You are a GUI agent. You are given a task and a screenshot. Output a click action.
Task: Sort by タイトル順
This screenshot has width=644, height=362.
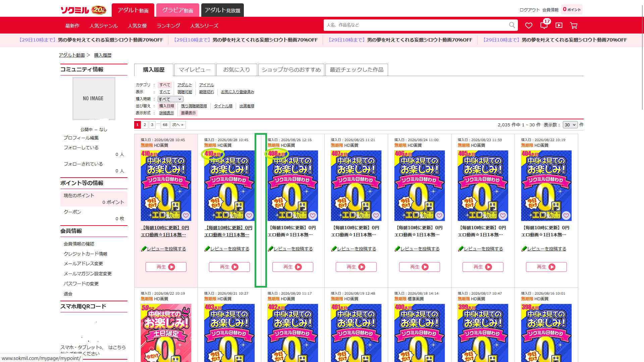223,106
